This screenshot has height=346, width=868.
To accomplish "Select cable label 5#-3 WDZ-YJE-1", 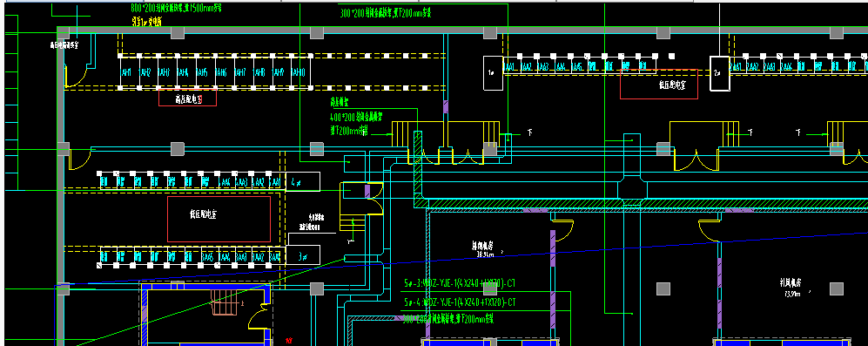I will pyautogui.click(x=460, y=284).
